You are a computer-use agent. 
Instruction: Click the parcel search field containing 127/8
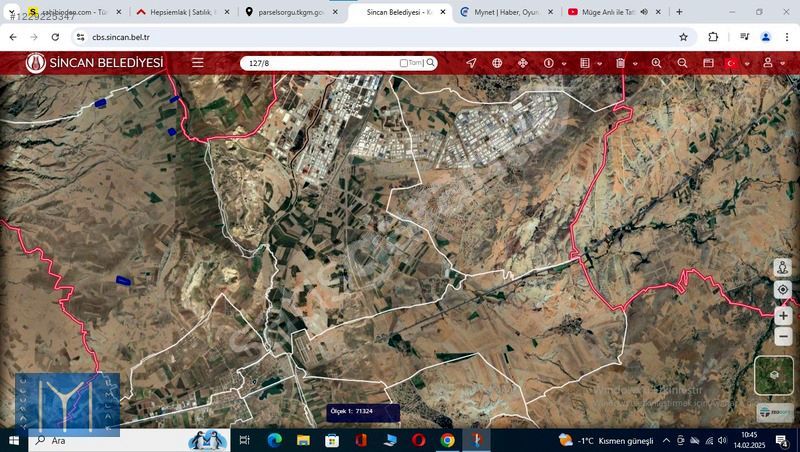(320, 63)
